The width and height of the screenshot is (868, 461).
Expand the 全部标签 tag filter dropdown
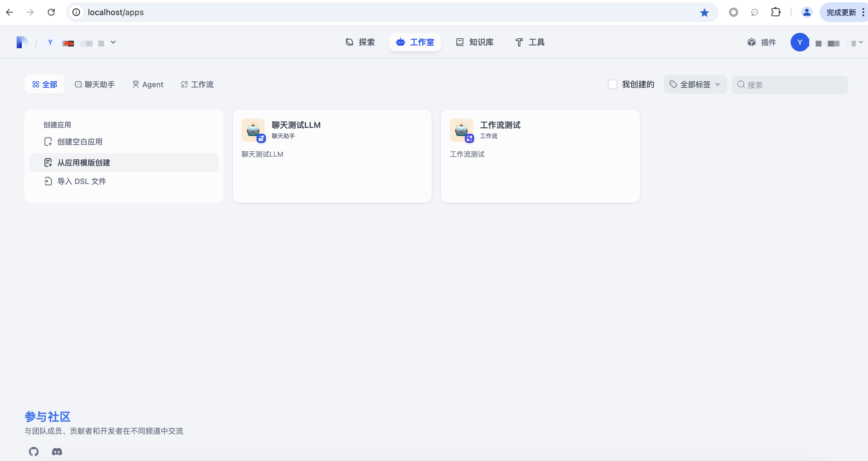coord(695,85)
